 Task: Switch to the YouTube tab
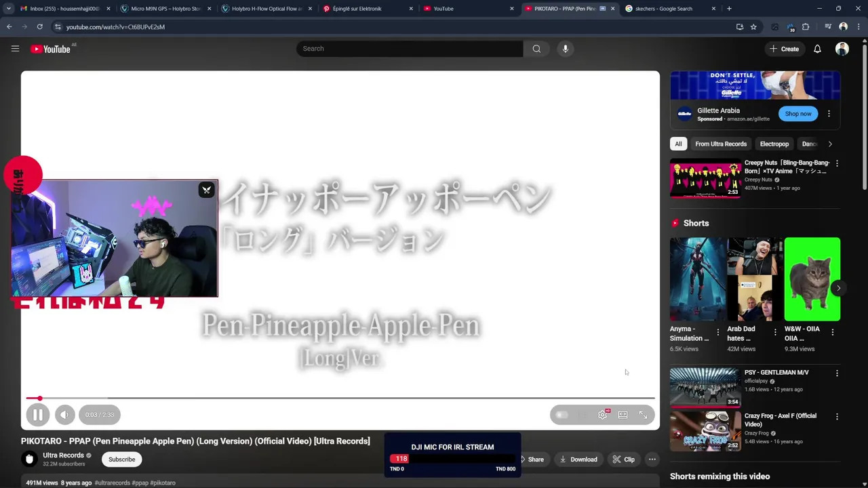point(469,9)
